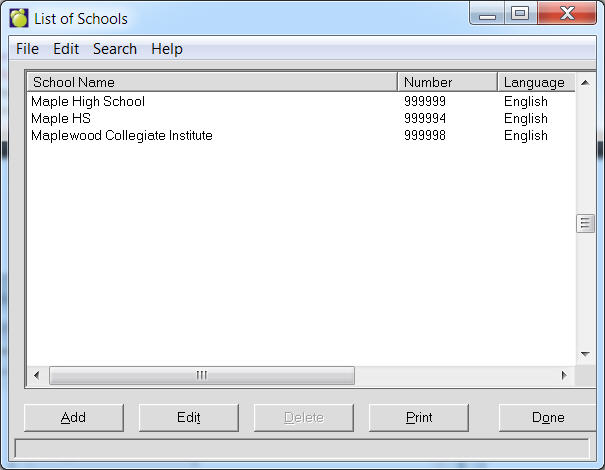The image size is (605, 470).
Task: Click the vertical scrollbar down arrow
Action: coord(586,355)
